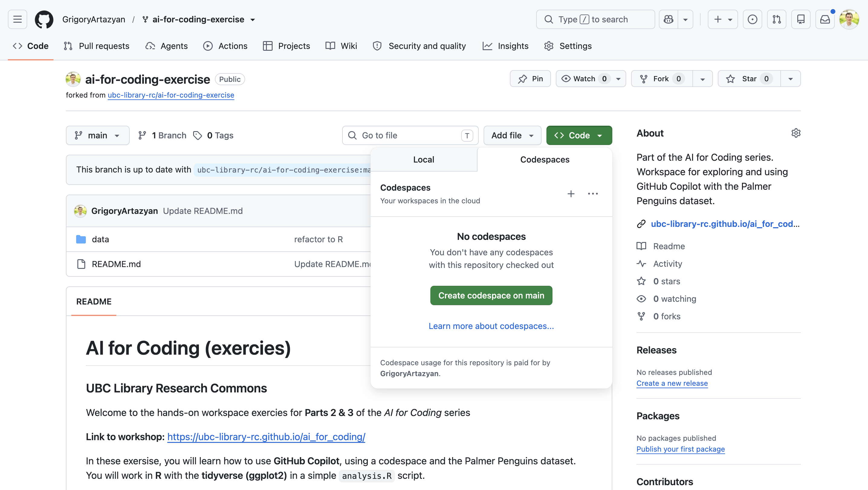Image resolution: width=868 pixels, height=490 pixels.
Task: Open the Insights tab
Action: tap(505, 46)
